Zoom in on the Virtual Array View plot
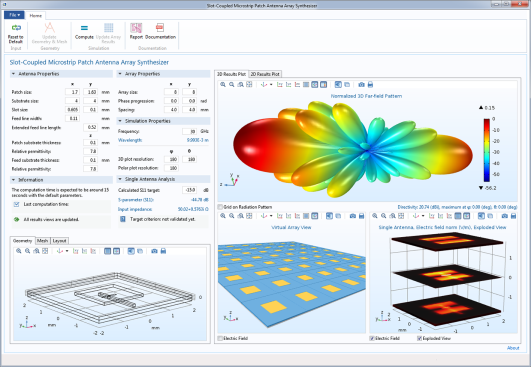 click(223, 216)
